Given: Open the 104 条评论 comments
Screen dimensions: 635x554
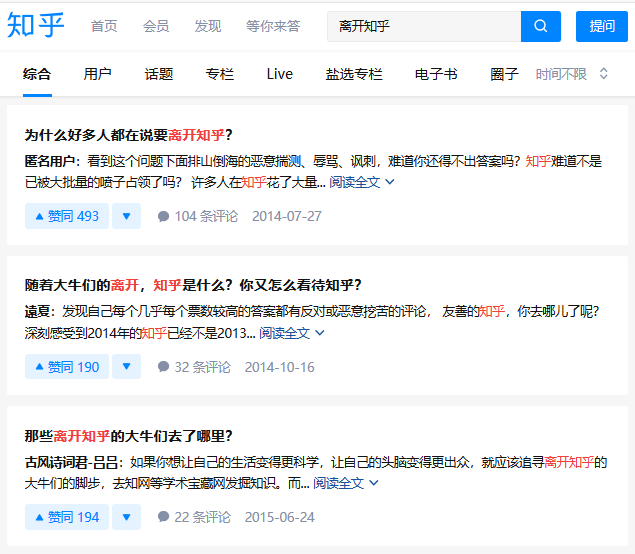Looking at the screenshot, I should [198, 216].
